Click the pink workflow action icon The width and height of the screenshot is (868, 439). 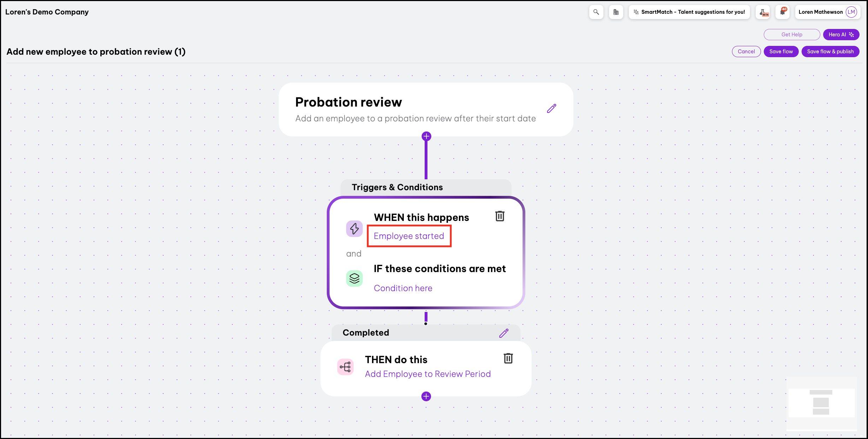(x=345, y=367)
